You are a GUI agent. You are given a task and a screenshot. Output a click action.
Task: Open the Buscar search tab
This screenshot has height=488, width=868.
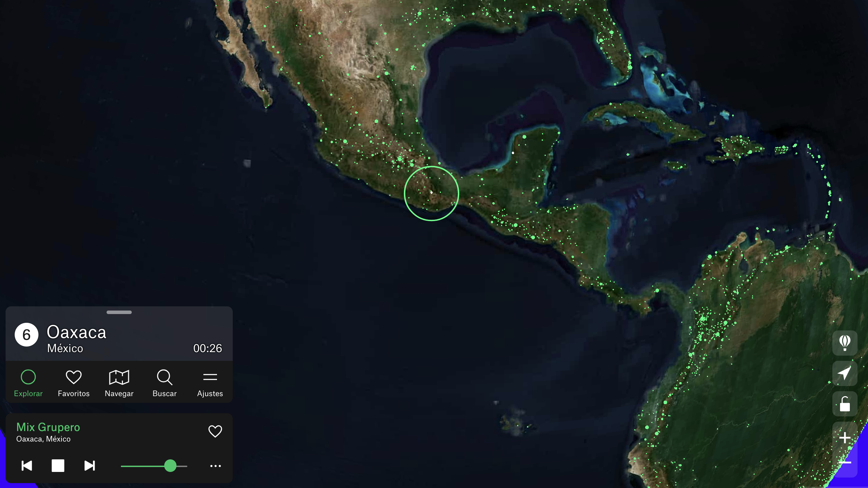click(165, 383)
